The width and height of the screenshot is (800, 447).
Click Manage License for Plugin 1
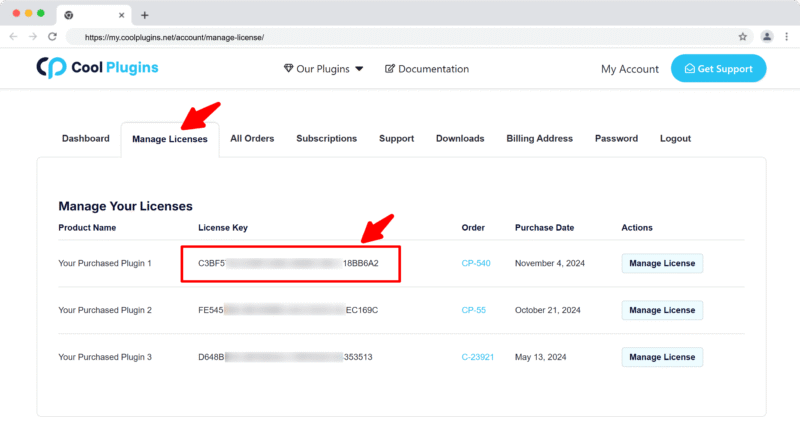point(662,263)
